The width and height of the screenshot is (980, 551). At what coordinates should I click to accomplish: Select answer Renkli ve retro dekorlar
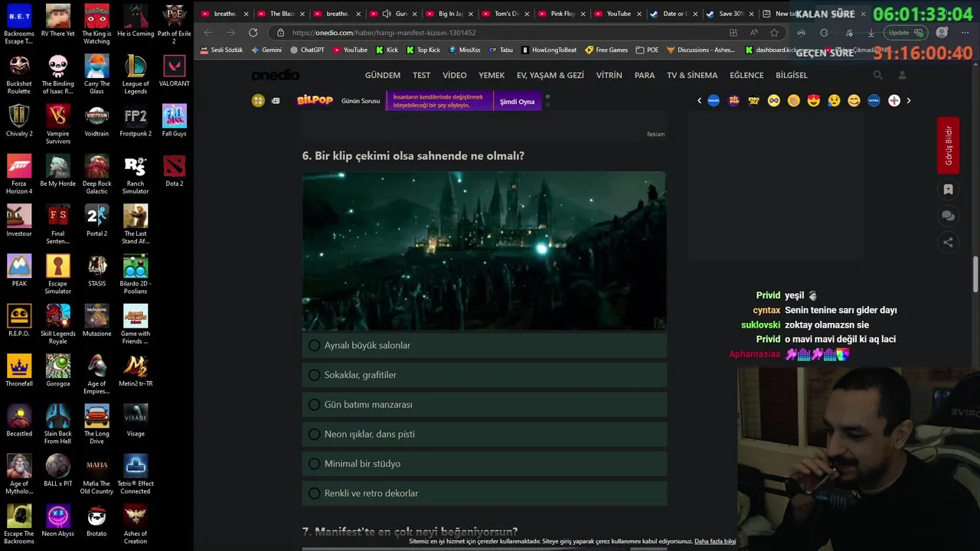[x=484, y=493]
